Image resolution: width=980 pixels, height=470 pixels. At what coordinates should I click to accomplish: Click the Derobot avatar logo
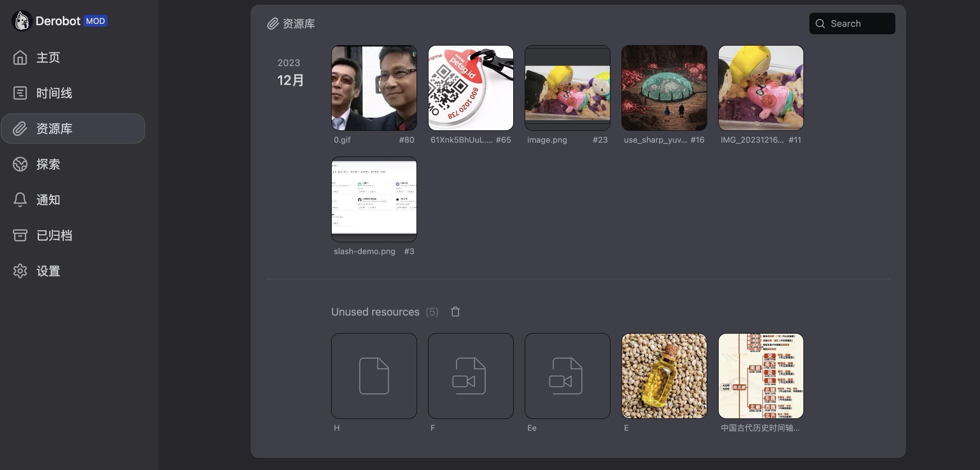(22, 20)
